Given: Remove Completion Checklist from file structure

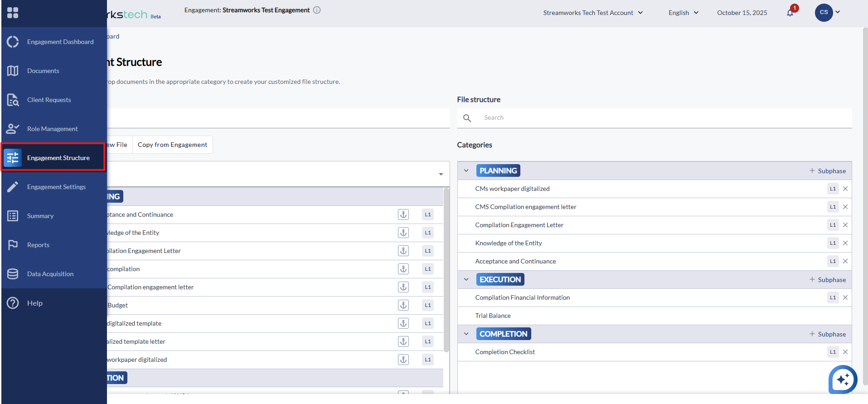Looking at the screenshot, I should tap(845, 352).
